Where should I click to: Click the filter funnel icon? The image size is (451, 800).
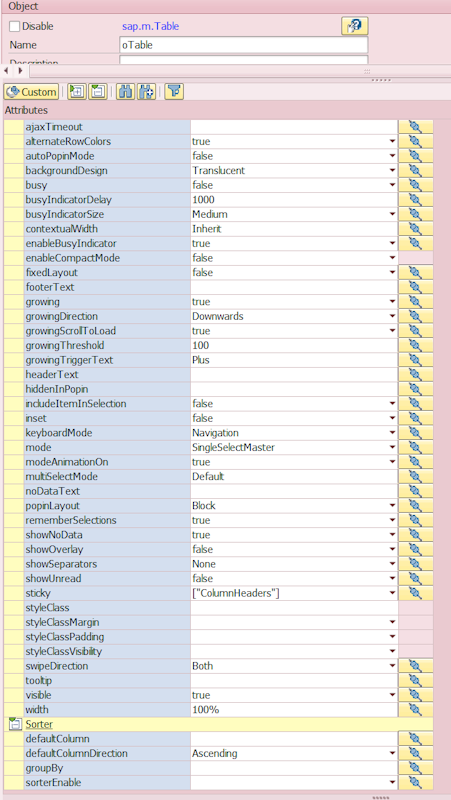(174, 92)
